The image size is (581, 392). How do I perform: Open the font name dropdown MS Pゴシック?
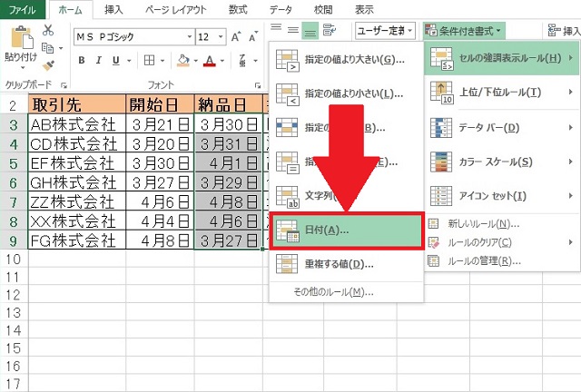[x=190, y=37]
